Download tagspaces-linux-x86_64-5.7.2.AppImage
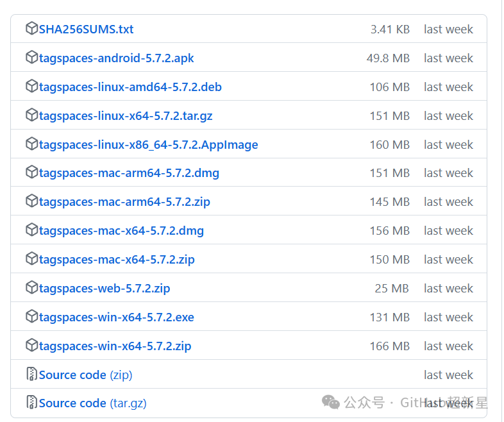The height and width of the screenshot is (422, 504). (149, 145)
